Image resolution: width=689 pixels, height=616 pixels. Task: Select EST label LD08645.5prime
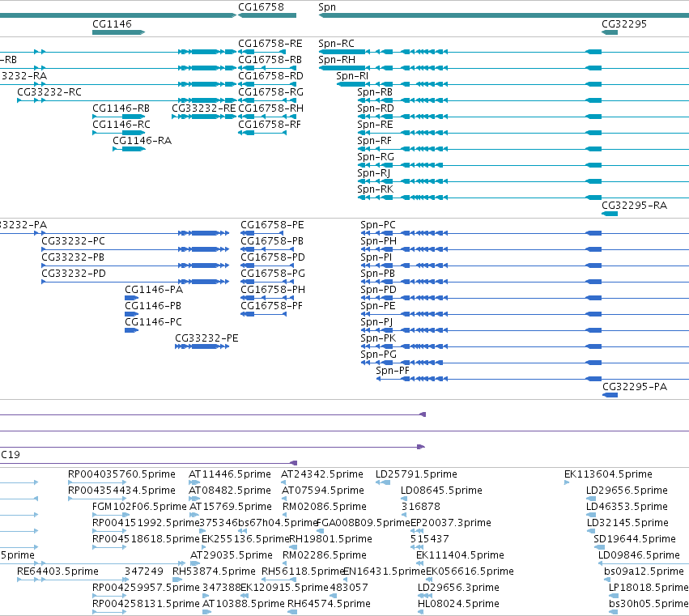[441, 491]
